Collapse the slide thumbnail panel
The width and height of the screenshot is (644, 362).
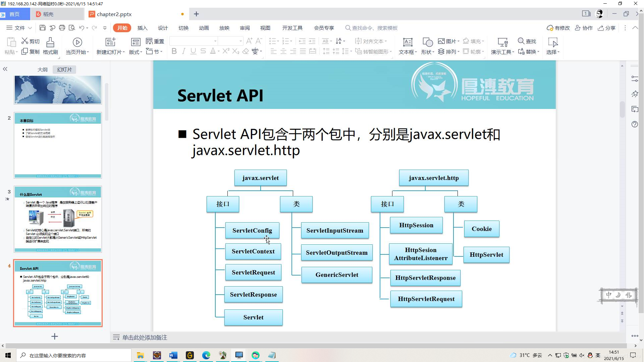point(5,69)
